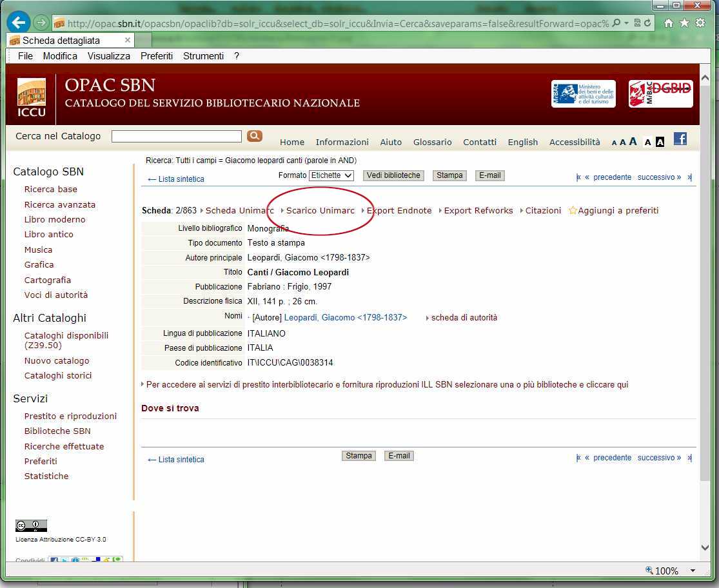Click the page vertical scrollbar up arrow

(x=705, y=78)
